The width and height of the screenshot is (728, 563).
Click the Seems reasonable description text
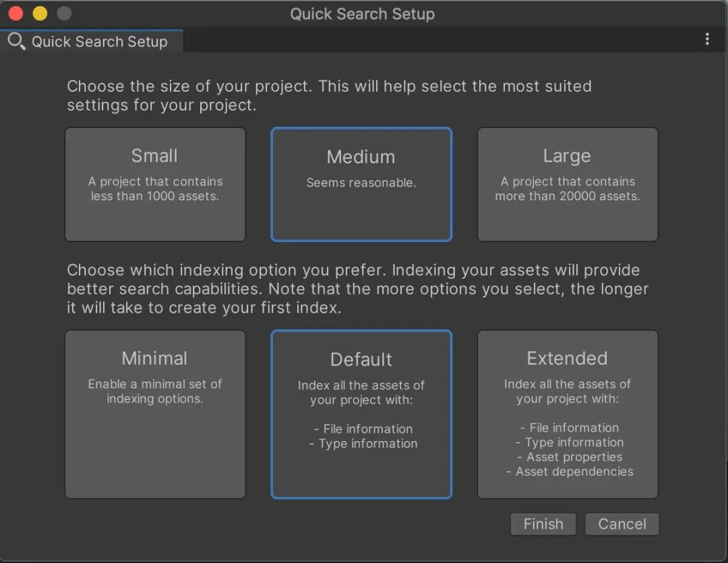361,183
